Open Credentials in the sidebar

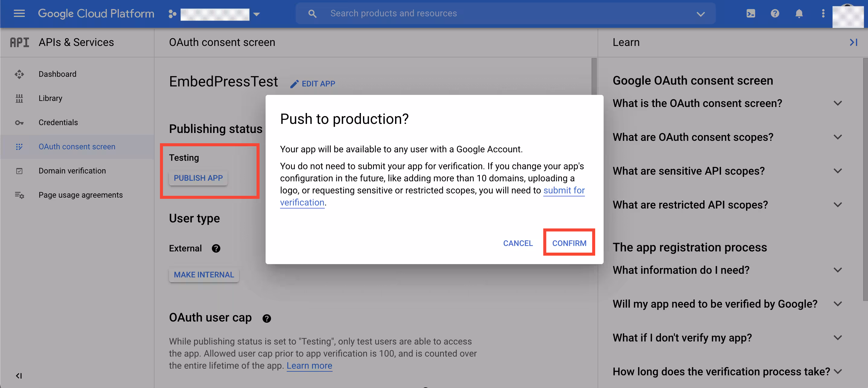coord(77,122)
